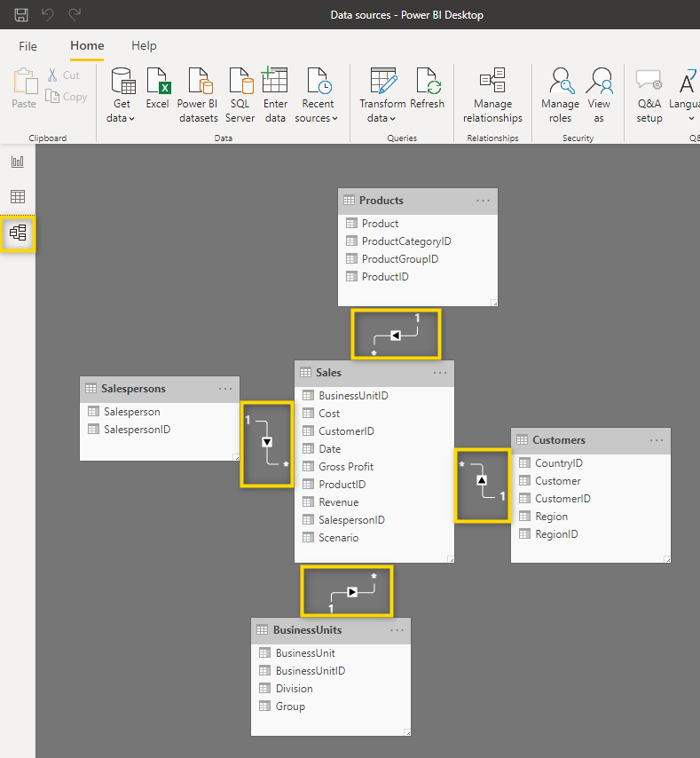Screen dimensions: 700x758
Task: Connect to SQL Server
Action: pos(240,95)
